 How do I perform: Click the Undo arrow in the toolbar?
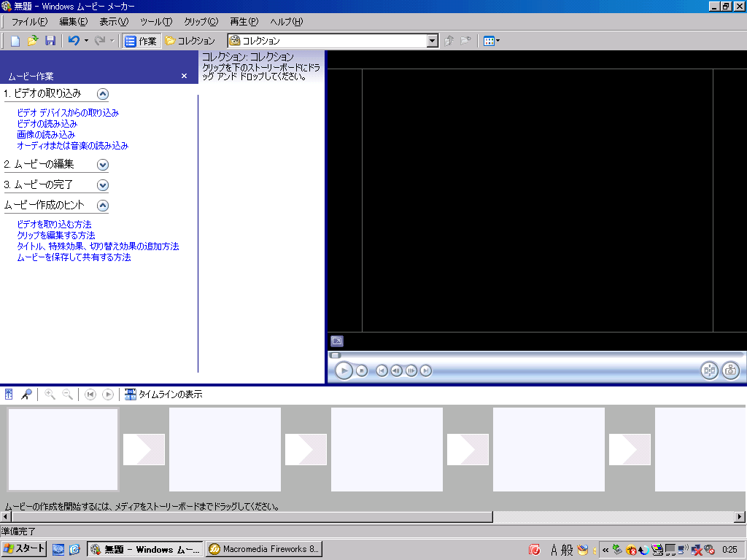74,41
